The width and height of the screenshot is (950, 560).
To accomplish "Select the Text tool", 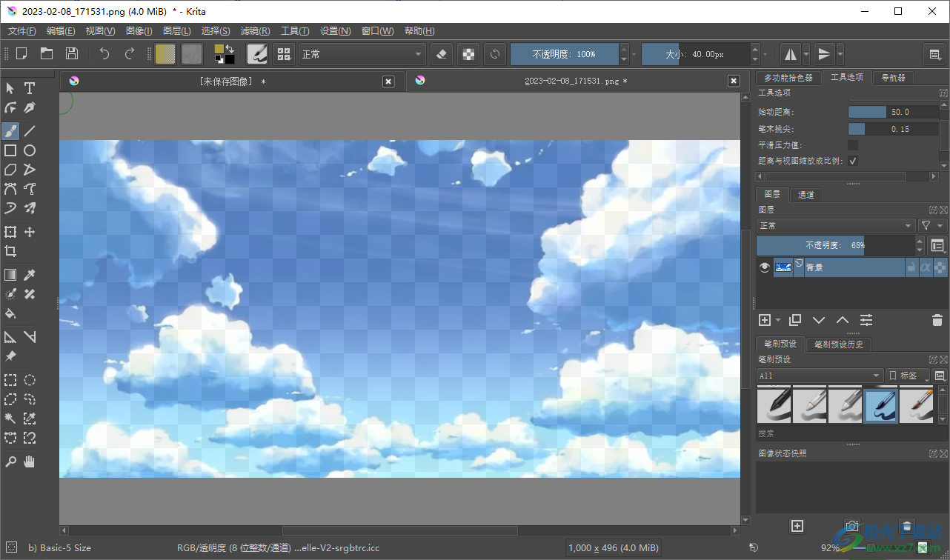I will coord(30,88).
